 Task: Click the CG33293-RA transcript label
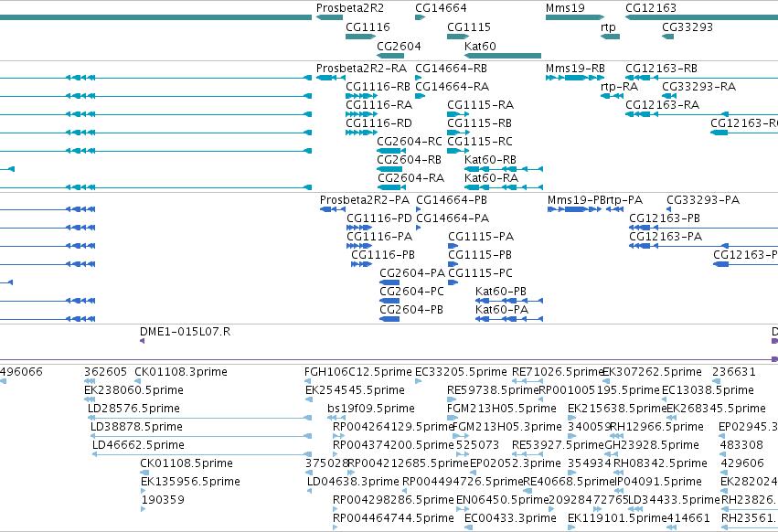point(699,86)
